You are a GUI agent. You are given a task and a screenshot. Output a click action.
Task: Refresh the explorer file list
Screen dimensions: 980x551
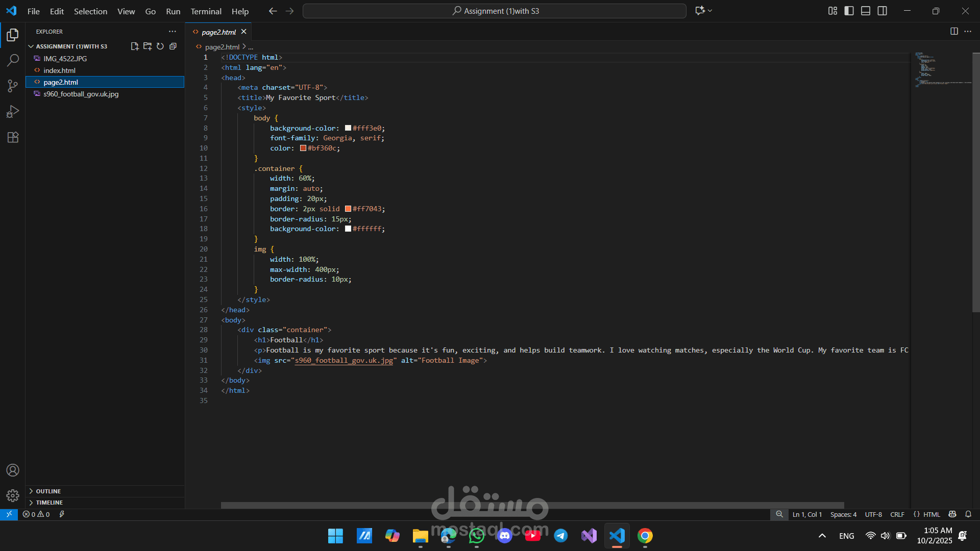pyautogui.click(x=160, y=46)
